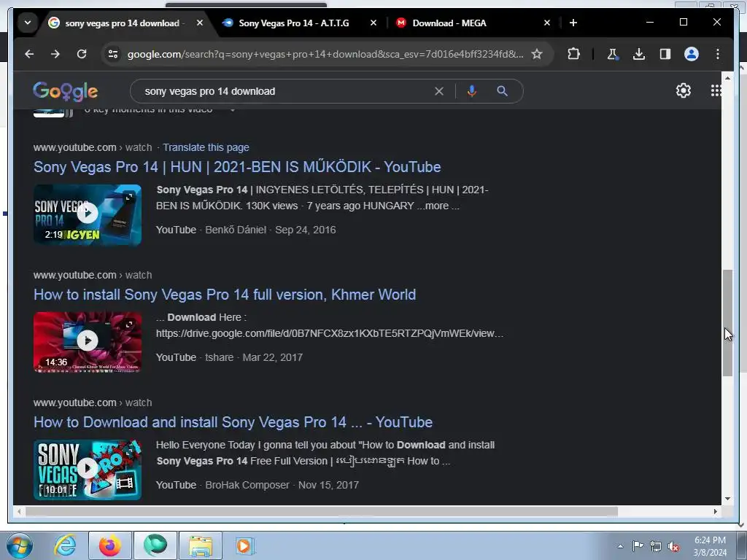Open the tab search dropdown chevron

click(x=28, y=23)
